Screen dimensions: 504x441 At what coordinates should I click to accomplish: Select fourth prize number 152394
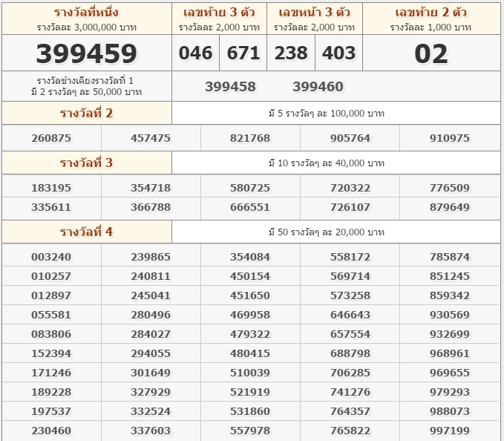coord(51,353)
